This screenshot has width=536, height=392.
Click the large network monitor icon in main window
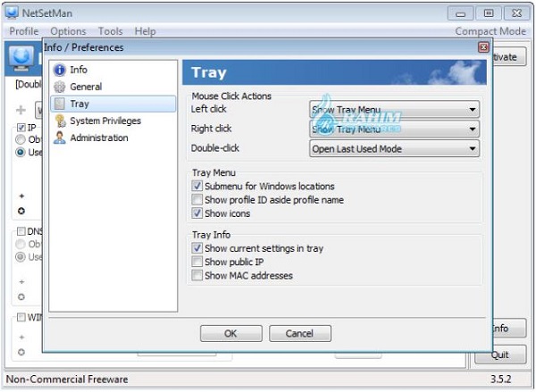click(21, 58)
